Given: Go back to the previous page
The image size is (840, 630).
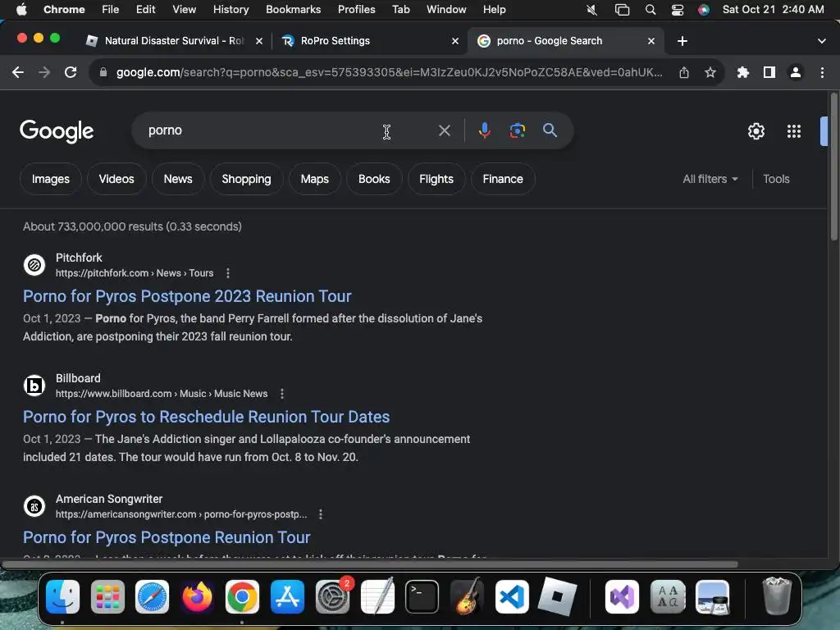Looking at the screenshot, I should pos(18,72).
